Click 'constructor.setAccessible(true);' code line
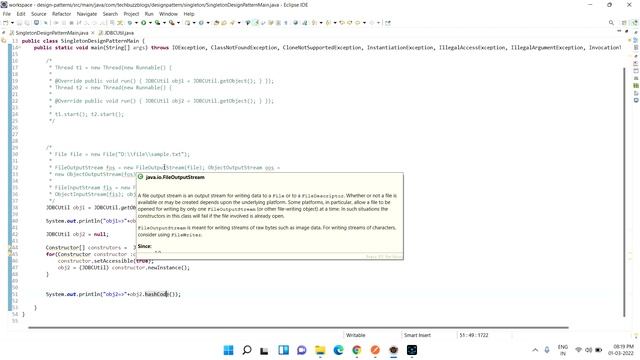640x360 pixels. [x=105, y=261]
